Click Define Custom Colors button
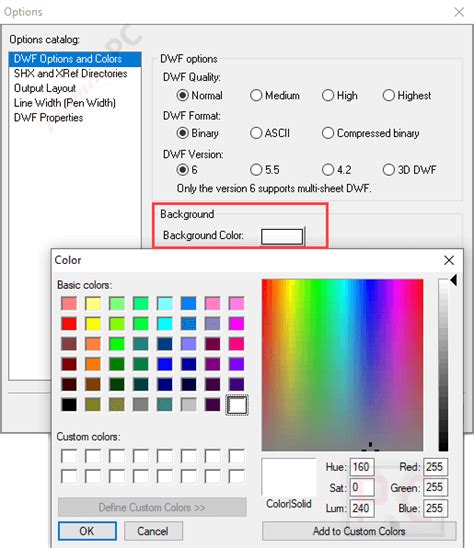 click(x=152, y=507)
